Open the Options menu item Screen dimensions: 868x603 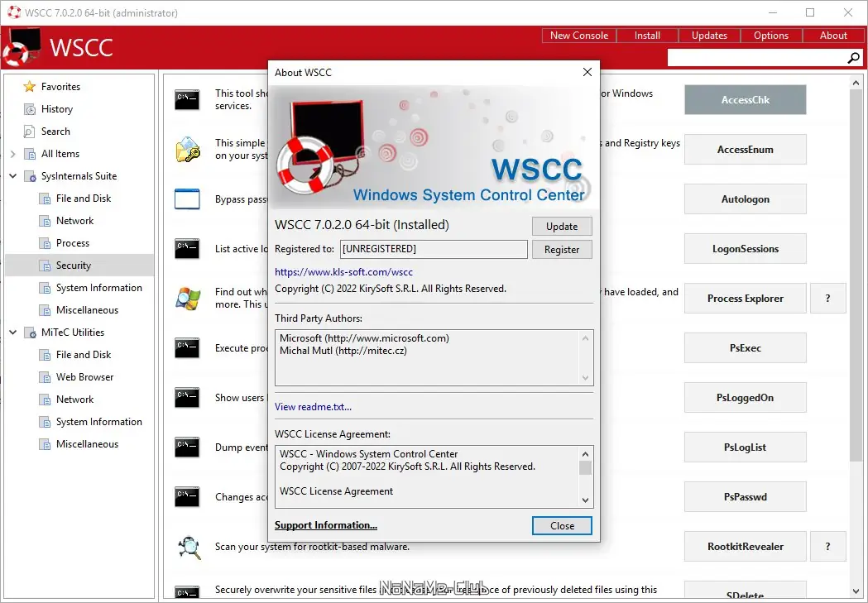tap(771, 36)
